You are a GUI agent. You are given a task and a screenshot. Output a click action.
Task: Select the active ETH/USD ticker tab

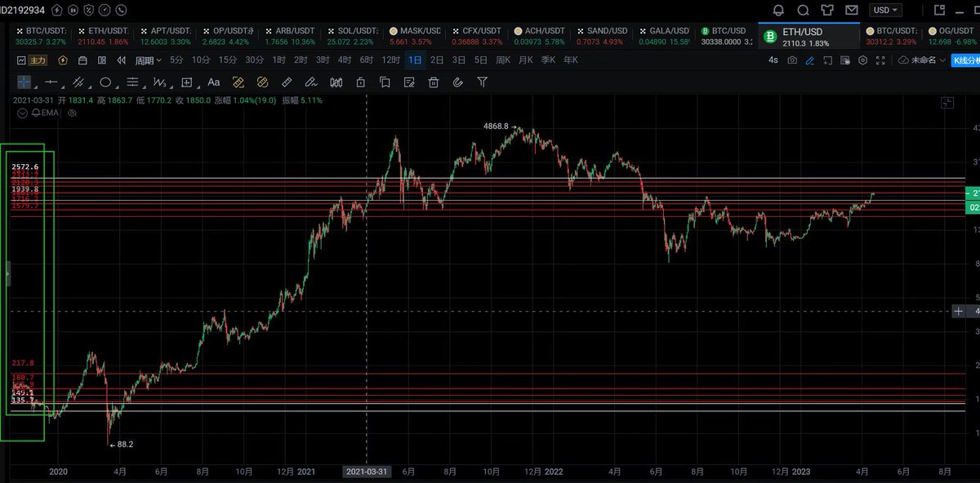(808, 36)
